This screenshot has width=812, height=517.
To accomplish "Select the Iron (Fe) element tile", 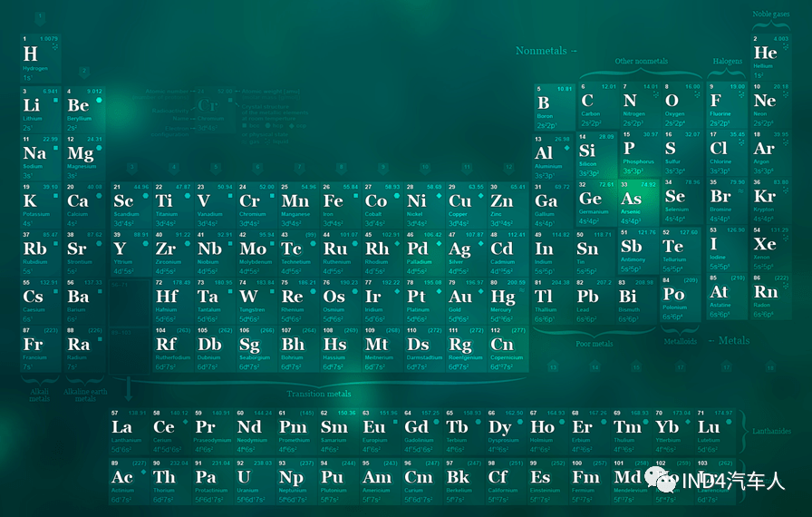I will click(340, 205).
